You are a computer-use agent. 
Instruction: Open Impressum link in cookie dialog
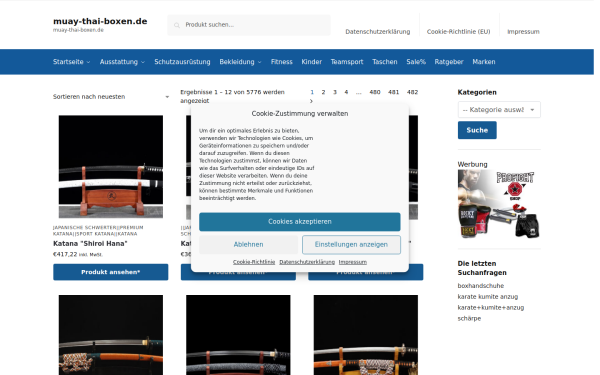click(x=353, y=262)
